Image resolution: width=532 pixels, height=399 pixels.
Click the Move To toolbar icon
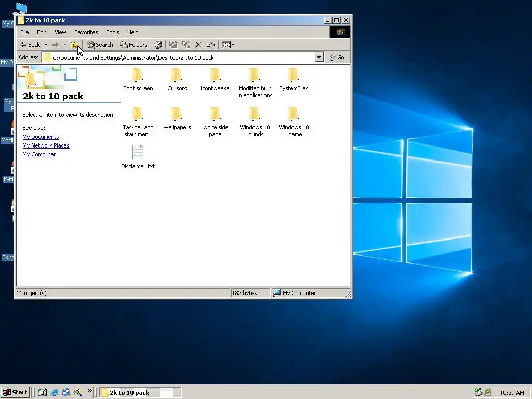pyautogui.click(x=174, y=45)
